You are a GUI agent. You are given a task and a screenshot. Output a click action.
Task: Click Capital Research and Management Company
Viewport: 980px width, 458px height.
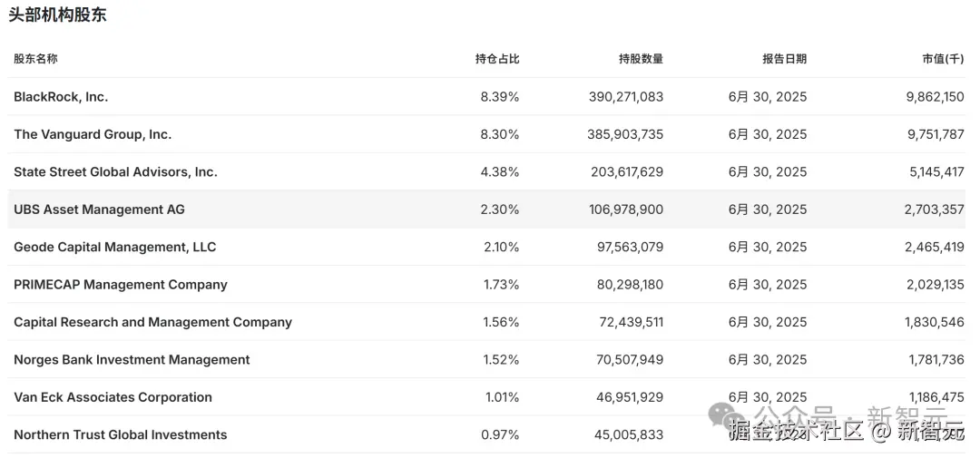(x=152, y=322)
